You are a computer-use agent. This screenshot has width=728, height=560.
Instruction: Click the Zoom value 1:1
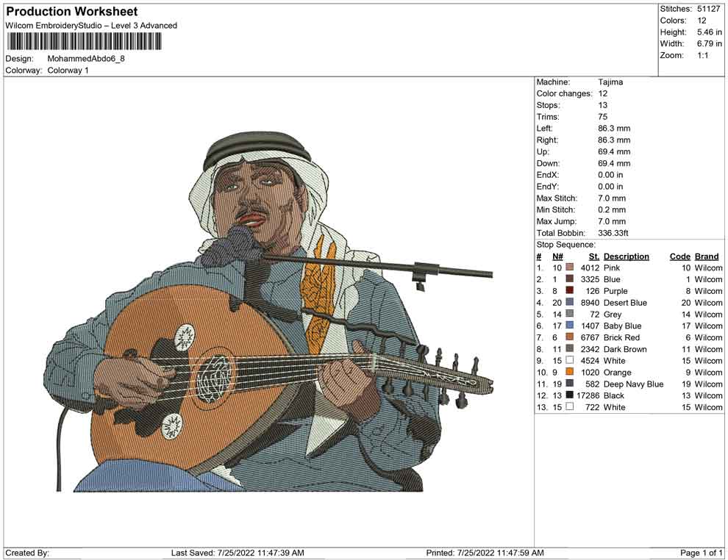pyautogui.click(x=703, y=55)
